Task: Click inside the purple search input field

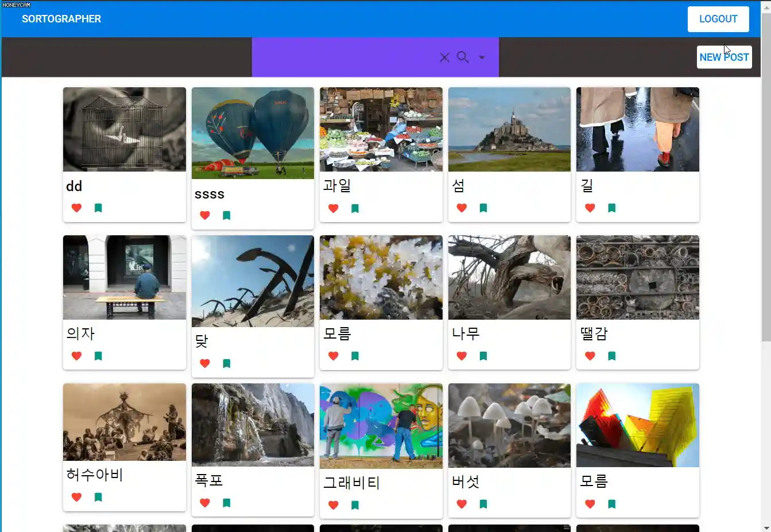Action: (344, 57)
